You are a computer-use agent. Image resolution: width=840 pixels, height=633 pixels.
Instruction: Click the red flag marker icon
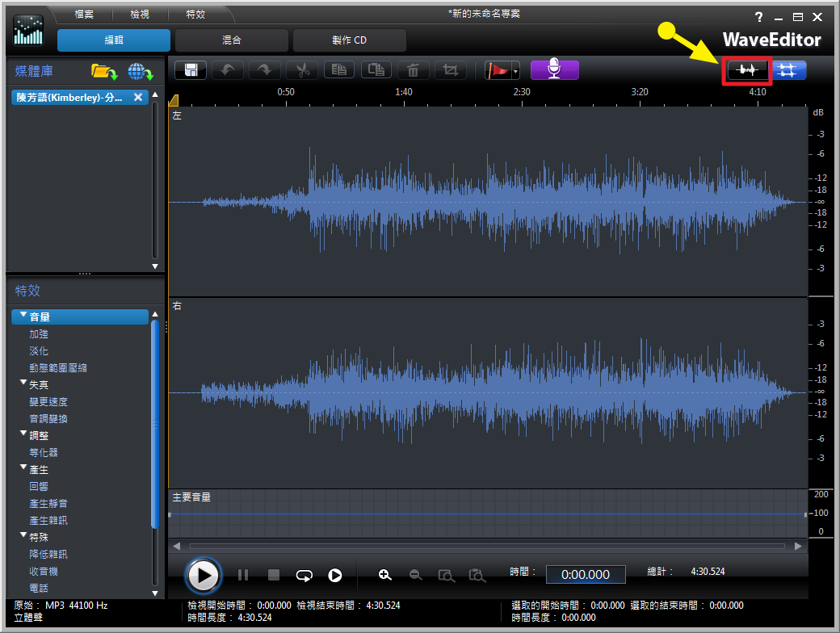pos(498,70)
